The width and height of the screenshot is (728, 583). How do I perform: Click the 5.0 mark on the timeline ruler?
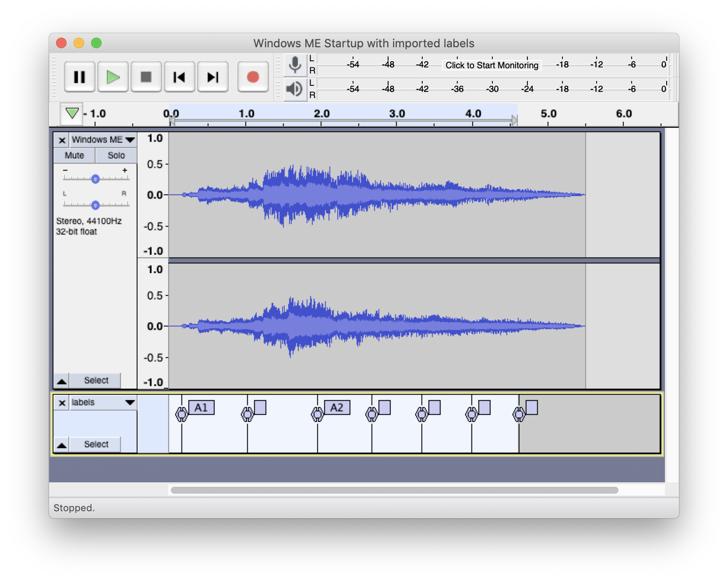pos(548,114)
